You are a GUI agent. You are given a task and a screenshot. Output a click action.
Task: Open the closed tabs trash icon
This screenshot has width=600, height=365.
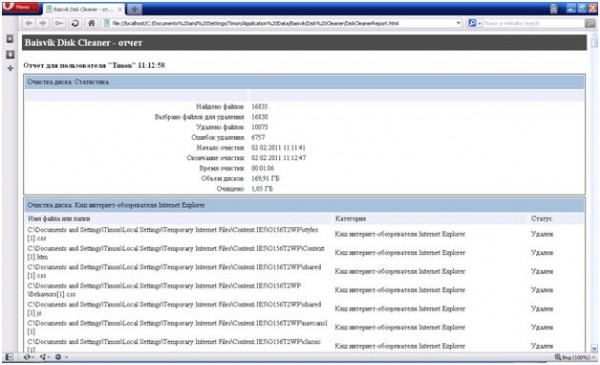pyautogui.click(x=554, y=8)
